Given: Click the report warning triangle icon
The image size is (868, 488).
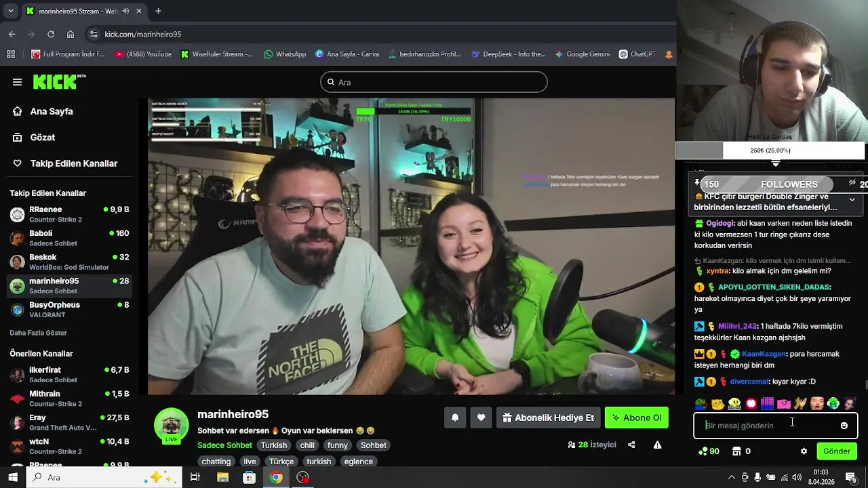Looking at the screenshot, I should pos(657,445).
